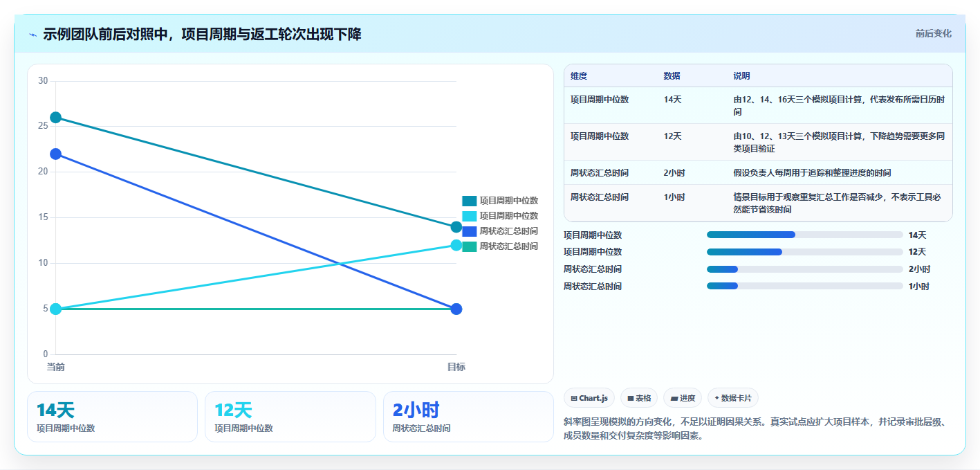Click the teal data point at 14 above 目标
Viewport: 980px width, 470px height.
pyautogui.click(x=456, y=227)
